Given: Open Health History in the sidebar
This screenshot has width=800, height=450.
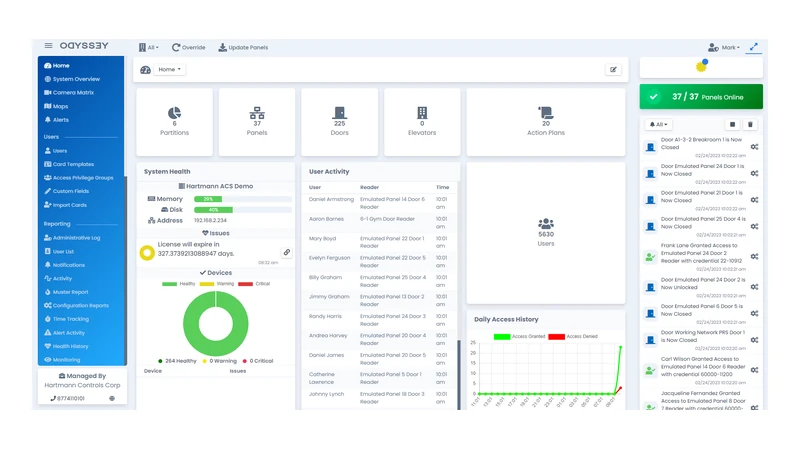Looking at the screenshot, I should (x=66, y=346).
